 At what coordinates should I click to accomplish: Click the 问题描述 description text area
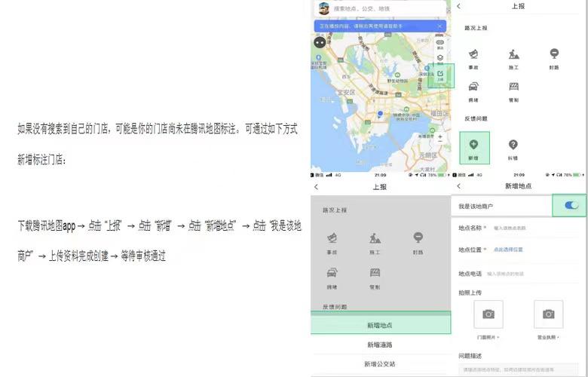519,370
